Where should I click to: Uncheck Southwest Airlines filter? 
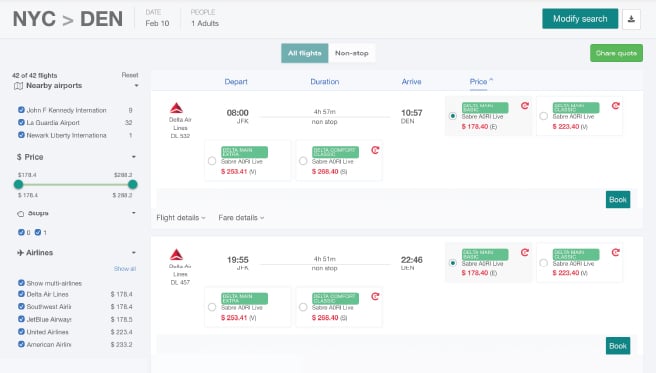pos(21,307)
